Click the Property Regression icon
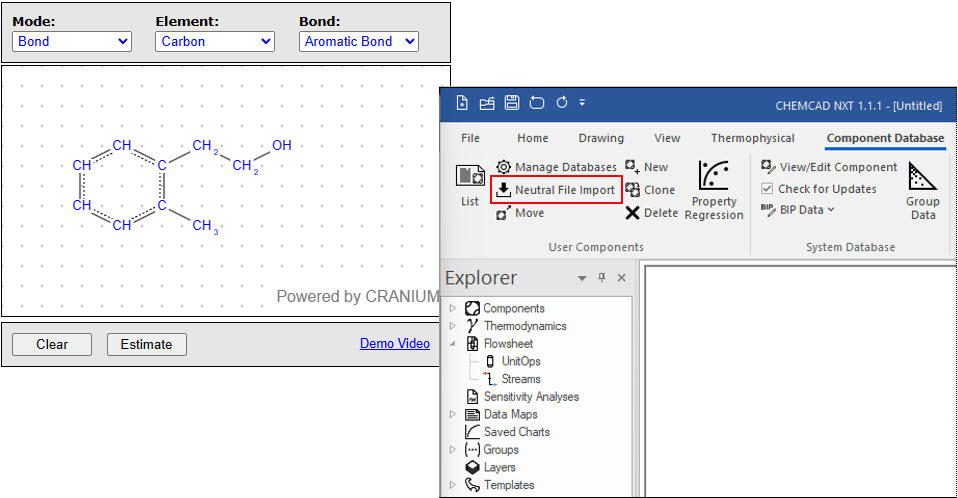Viewport: 958px width, 498px height. click(x=714, y=177)
